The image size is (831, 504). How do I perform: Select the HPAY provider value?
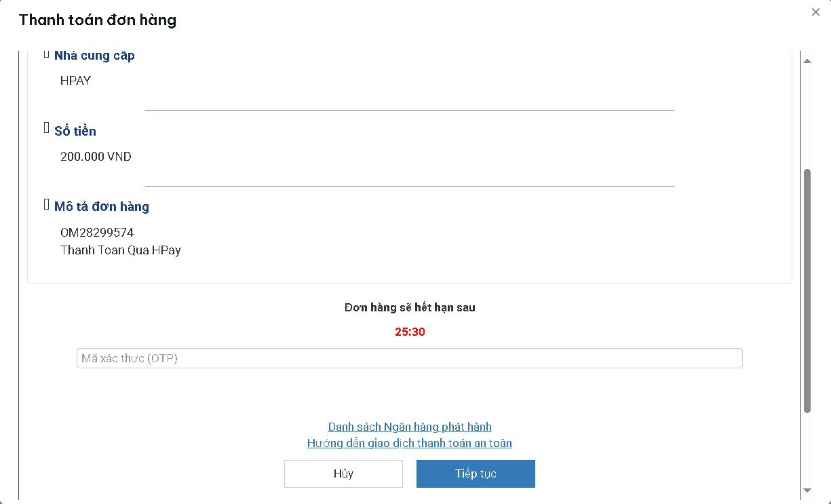tap(75, 81)
